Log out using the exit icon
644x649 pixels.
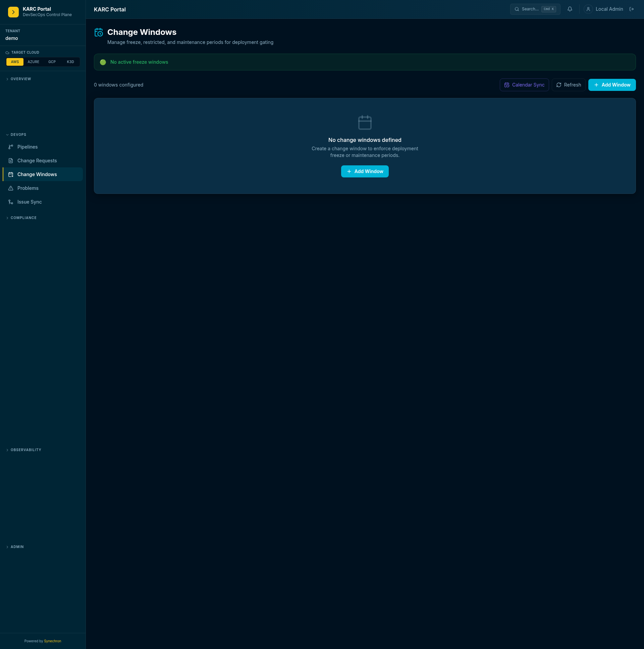(632, 9)
